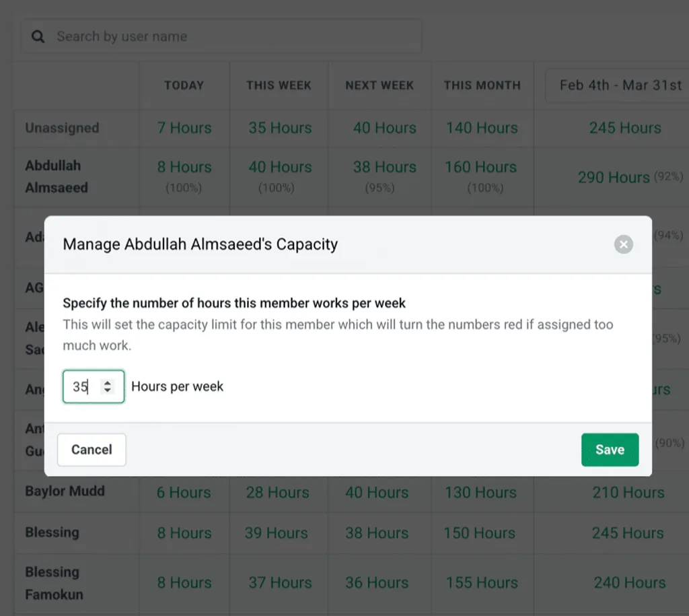Click Blessing Famokun 8 Hours today
The height and width of the screenshot is (616, 689).
pos(184,582)
